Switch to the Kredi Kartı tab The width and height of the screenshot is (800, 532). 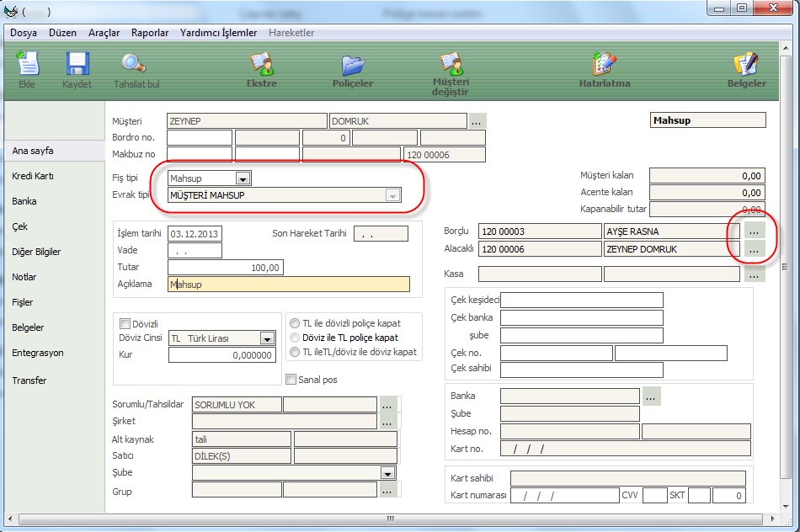pyautogui.click(x=33, y=176)
